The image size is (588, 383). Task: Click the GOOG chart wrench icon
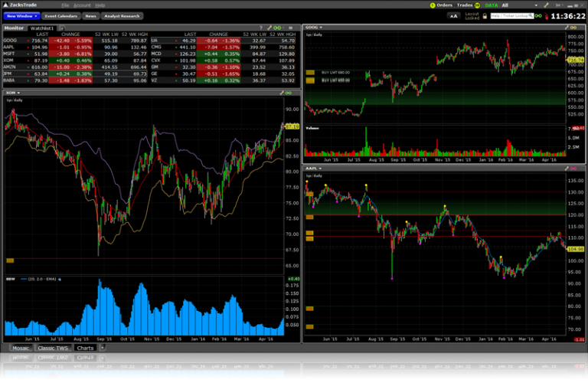click(567, 28)
